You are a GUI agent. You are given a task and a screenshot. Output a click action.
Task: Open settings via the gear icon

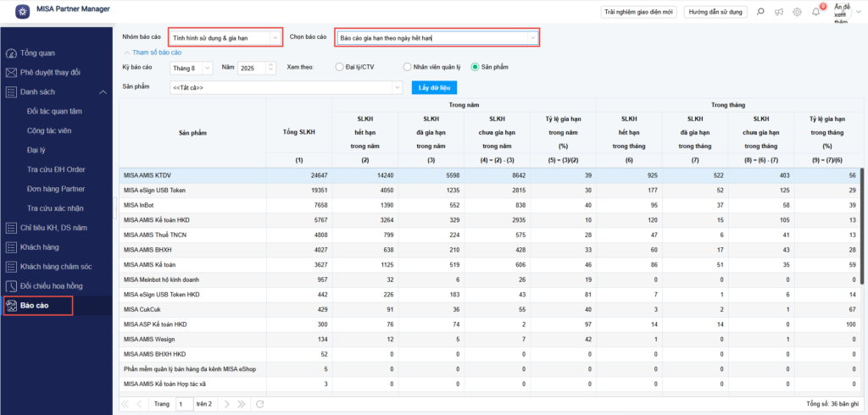click(797, 12)
